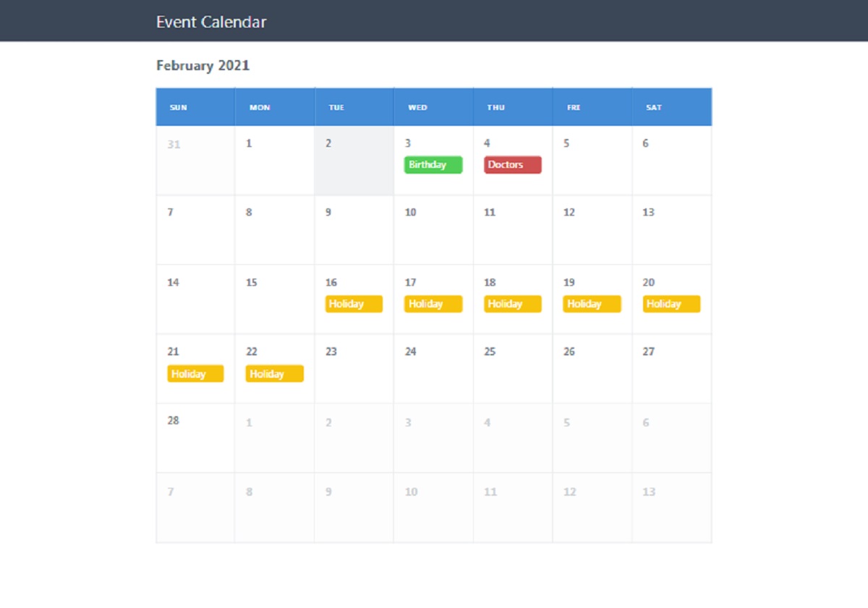Select the grayed-out March 1 cell

pyautogui.click(x=274, y=438)
